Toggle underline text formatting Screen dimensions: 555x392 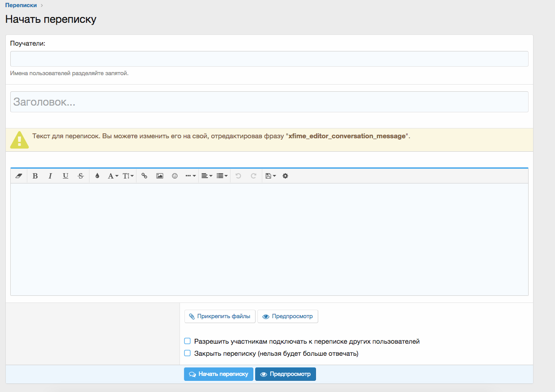point(65,176)
